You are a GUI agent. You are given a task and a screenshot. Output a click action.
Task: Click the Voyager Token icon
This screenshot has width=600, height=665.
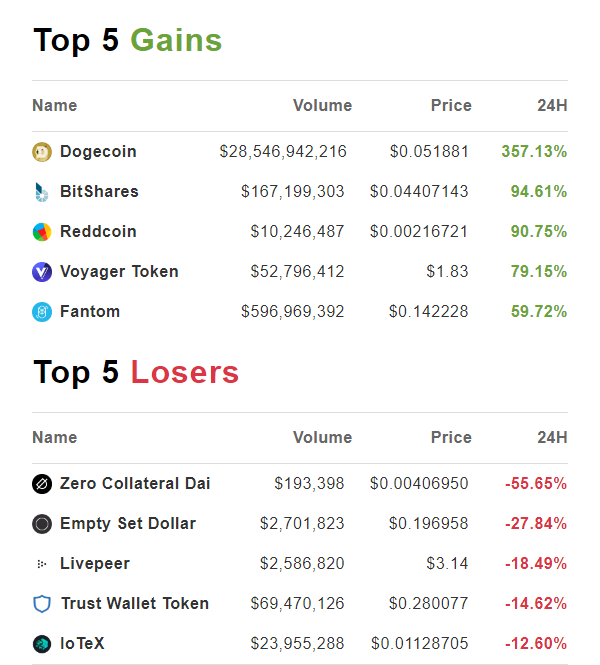click(41, 272)
